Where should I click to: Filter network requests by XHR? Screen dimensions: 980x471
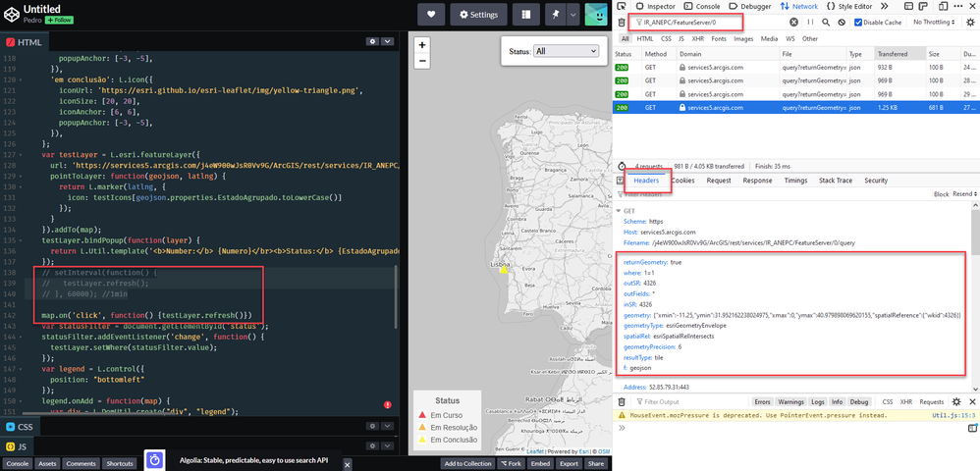click(698, 38)
